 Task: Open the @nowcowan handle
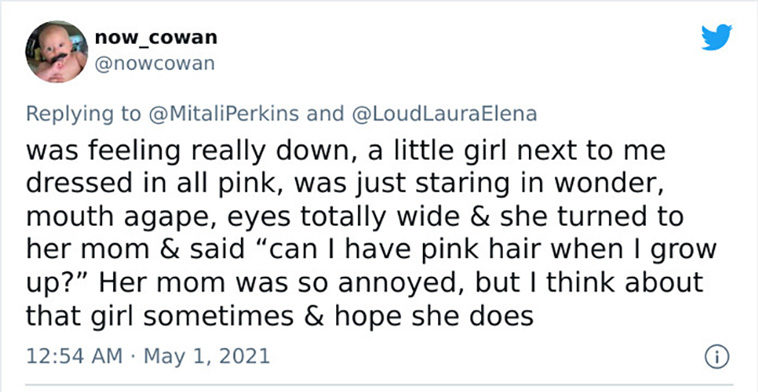point(155,64)
